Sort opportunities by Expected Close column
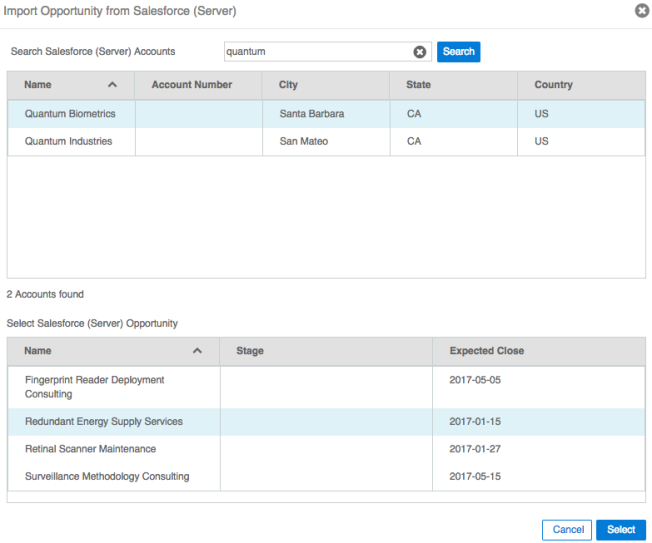Screen dimensions: 652x543 coord(487,351)
